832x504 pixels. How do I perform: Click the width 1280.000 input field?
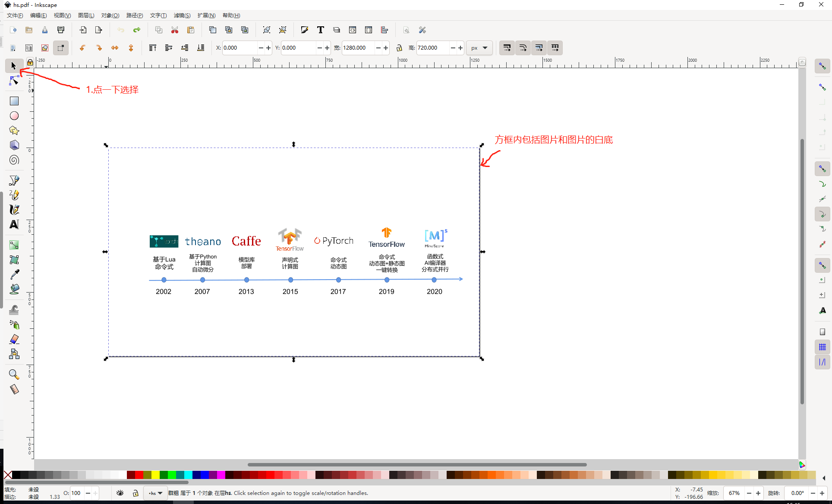click(358, 48)
